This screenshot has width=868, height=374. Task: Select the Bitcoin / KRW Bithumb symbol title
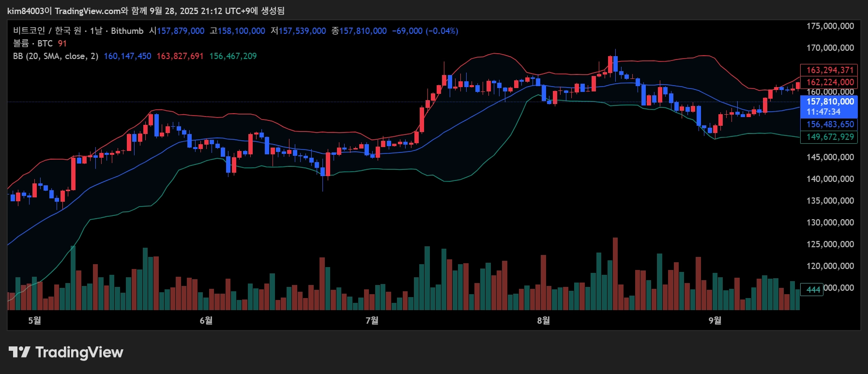click(78, 31)
